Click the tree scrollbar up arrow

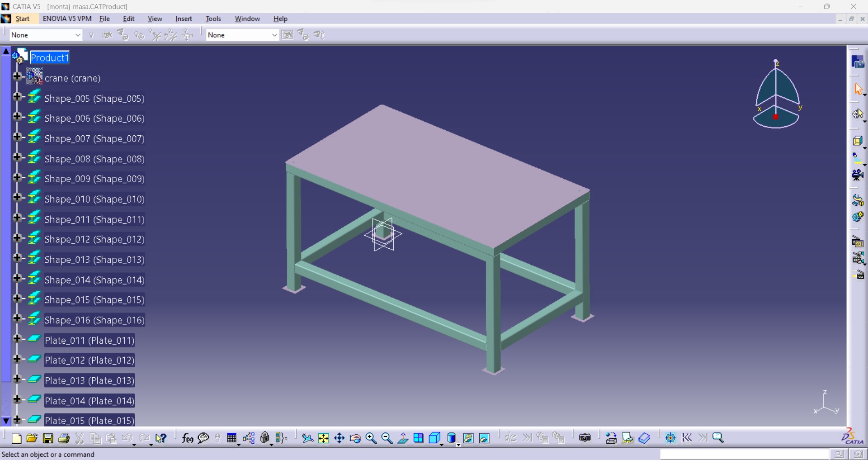[x=6, y=51]
